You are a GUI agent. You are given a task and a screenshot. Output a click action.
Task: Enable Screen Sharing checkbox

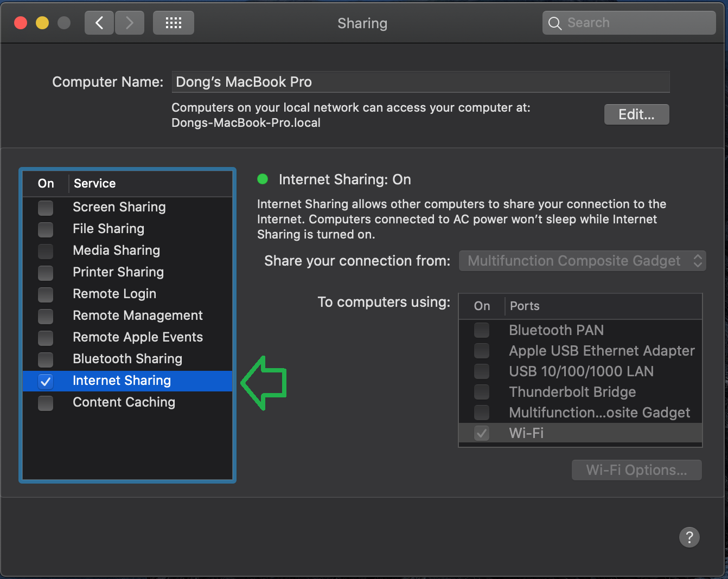[46, 208]
